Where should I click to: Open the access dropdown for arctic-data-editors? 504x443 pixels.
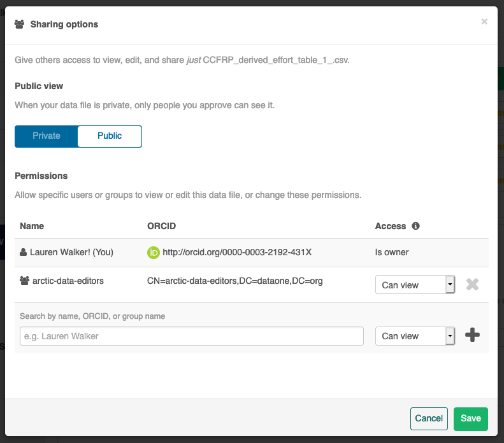[x=415, y=285]
